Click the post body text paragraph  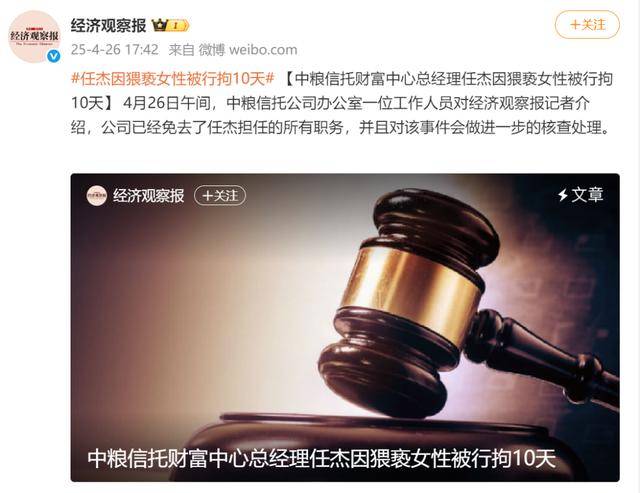point(342,103)
